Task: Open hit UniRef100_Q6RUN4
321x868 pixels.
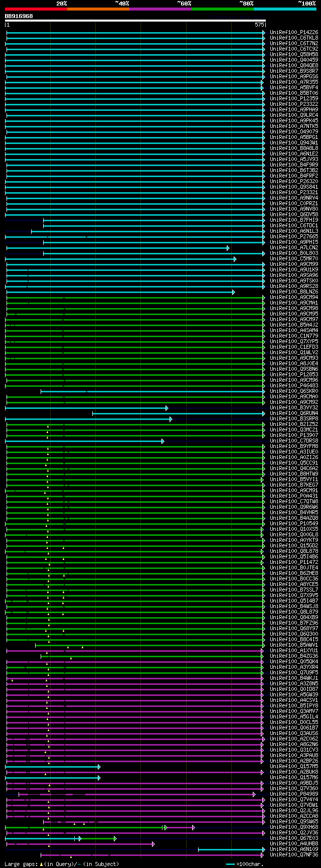Action: pos(294,413)
